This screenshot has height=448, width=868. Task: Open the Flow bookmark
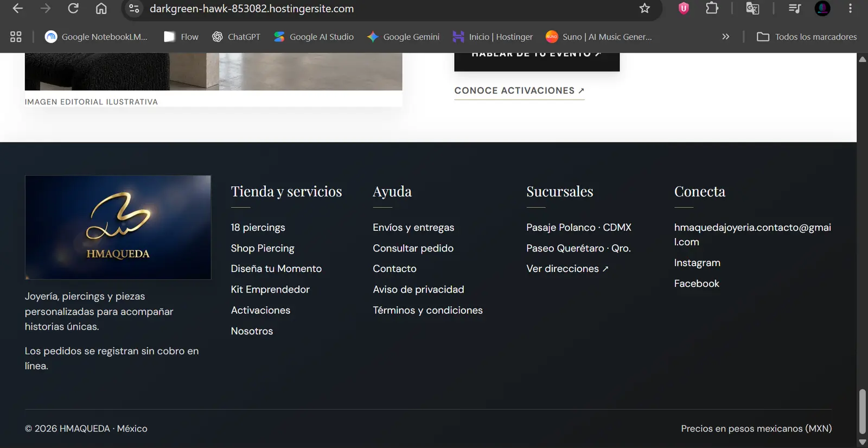click(x=181, y=36)
